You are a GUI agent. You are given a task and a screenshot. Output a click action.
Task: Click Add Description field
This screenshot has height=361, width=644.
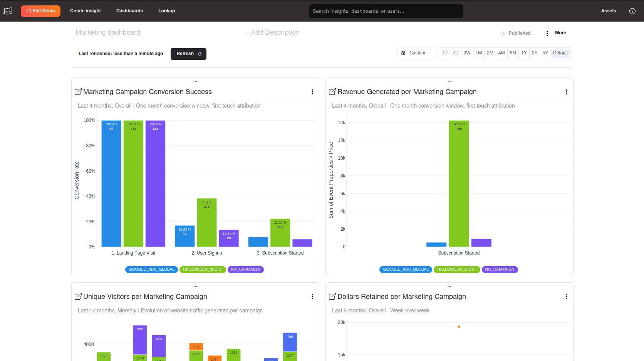pyautogui.click(x=272, y=32)
